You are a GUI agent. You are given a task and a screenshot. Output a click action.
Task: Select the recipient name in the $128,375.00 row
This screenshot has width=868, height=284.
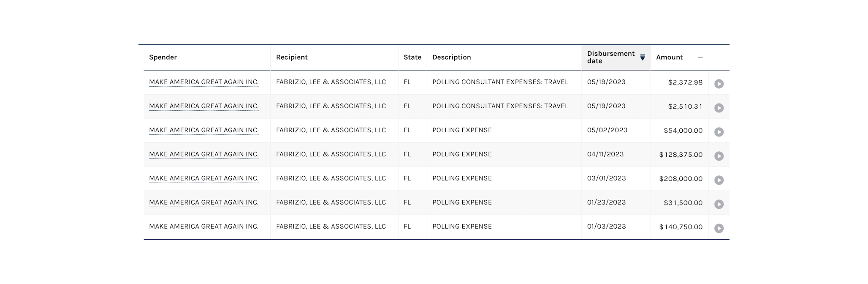331,154
